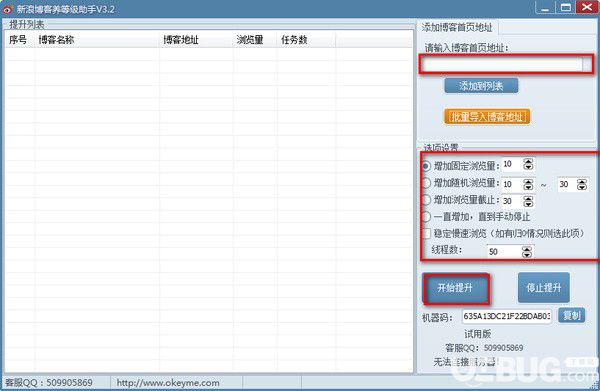Select the 增加随机浏览量 radio option
This screenshot has height=391, width=600.
[426, 183]
